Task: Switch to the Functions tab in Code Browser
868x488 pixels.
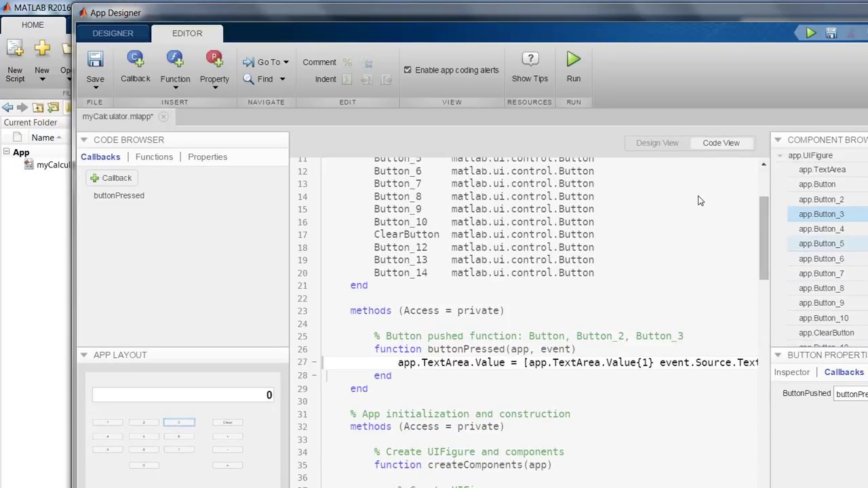Action: pyautogui.click(x=154, y=157)
